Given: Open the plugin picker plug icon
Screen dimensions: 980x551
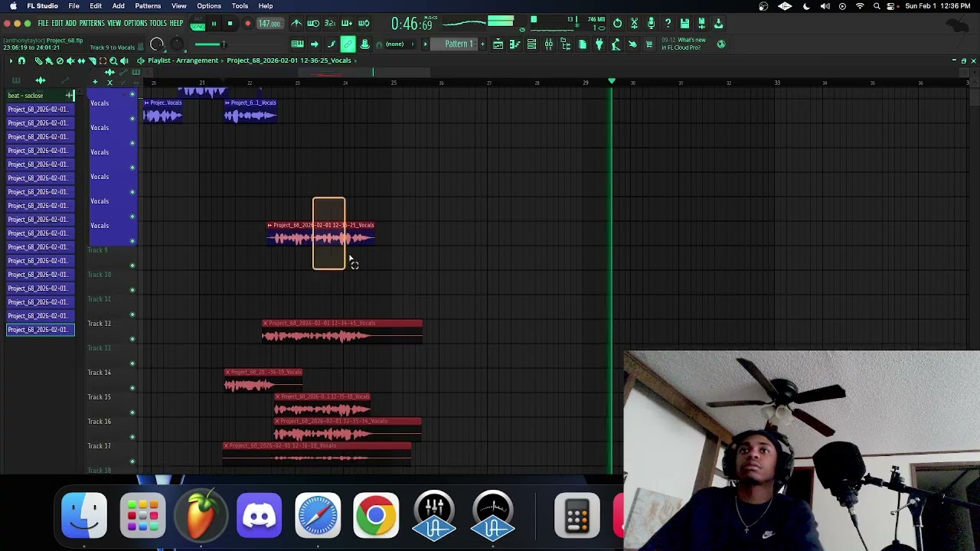Looking at the screenshot, I should click(x=599, y=44).
